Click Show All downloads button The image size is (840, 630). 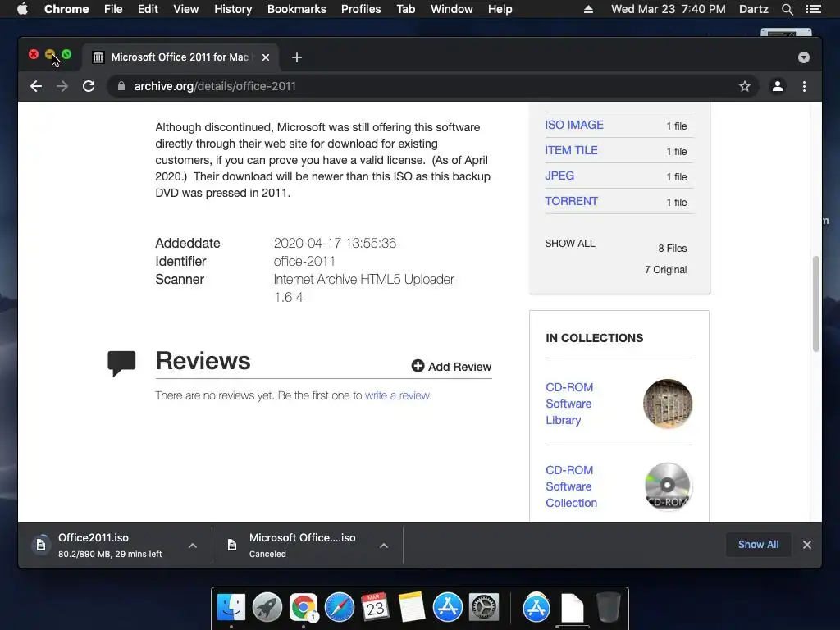(x=758, y=545)
